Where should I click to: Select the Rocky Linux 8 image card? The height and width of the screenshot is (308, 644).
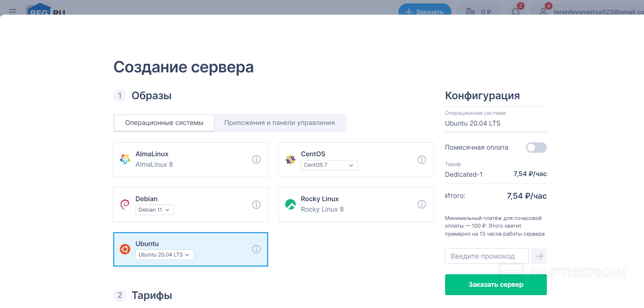[356, 204]
